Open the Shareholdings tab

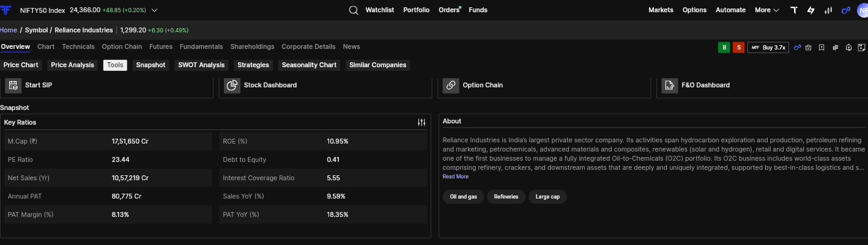(x=252, y=46)
